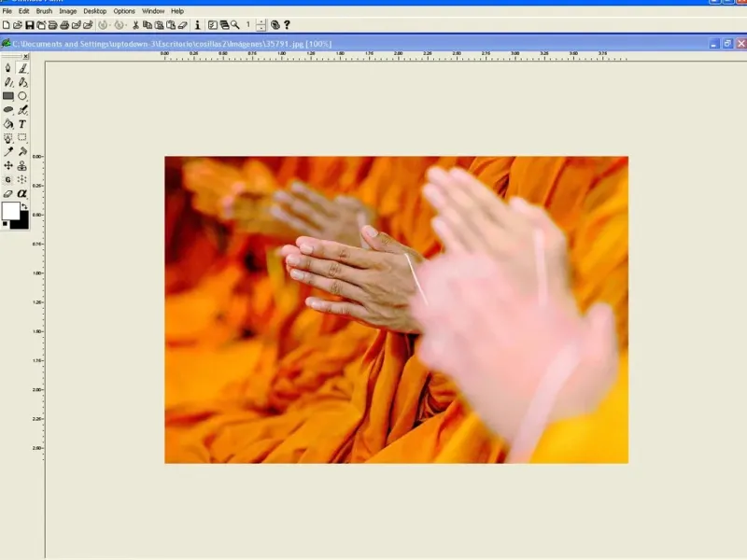This screenshot has height=560, width=747.
Task: Open the Edit menu
Action: click(24, 11)
